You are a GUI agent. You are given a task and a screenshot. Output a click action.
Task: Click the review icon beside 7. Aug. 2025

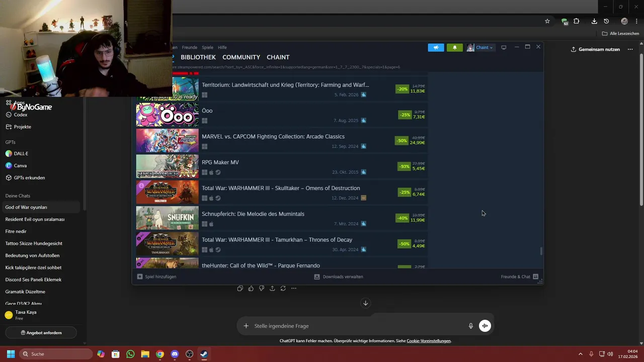[x=363, y=121]
